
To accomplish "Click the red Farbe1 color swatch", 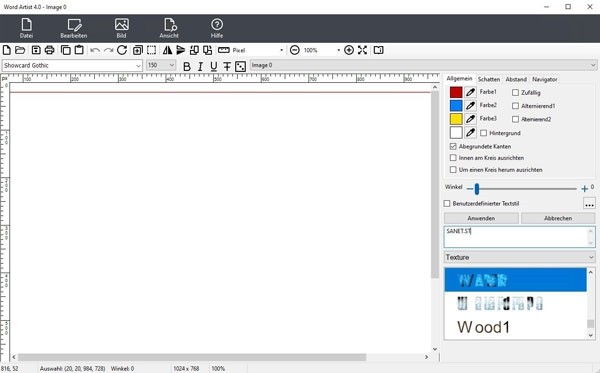I will click(x=456, y=92).
